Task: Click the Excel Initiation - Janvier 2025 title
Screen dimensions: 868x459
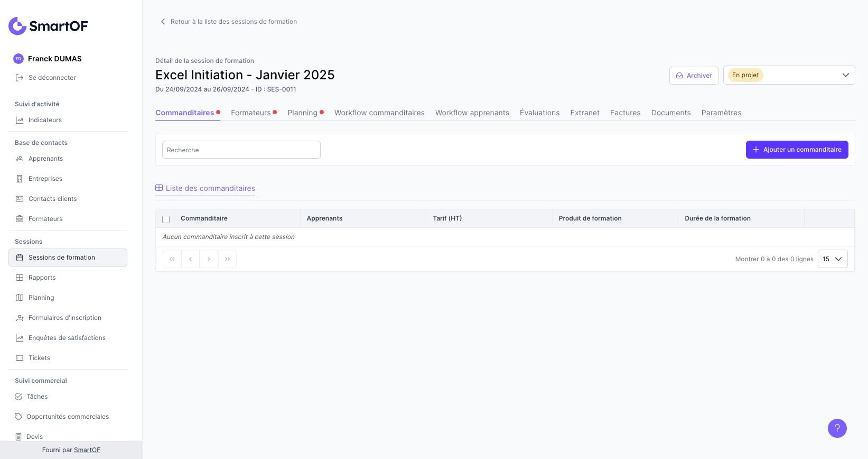Action: [245, 75]
